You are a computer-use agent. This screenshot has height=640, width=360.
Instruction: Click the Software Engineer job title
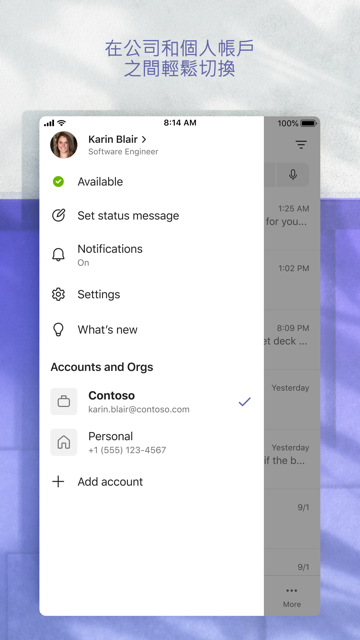123,152
